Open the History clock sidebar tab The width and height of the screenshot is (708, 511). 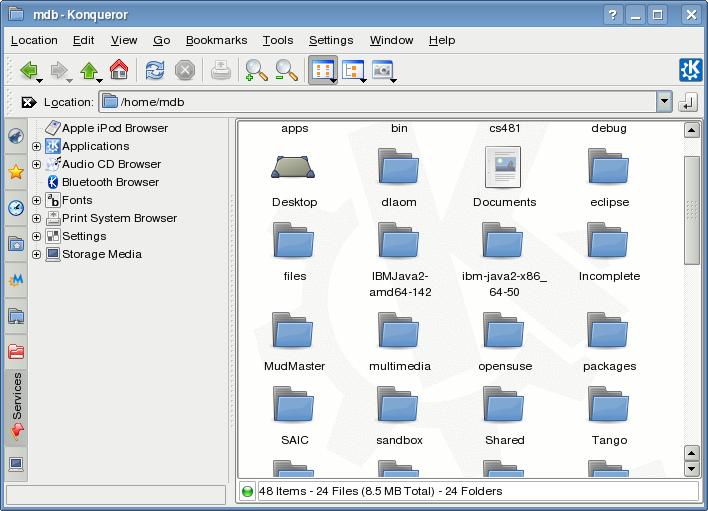[x=16, y=208]
